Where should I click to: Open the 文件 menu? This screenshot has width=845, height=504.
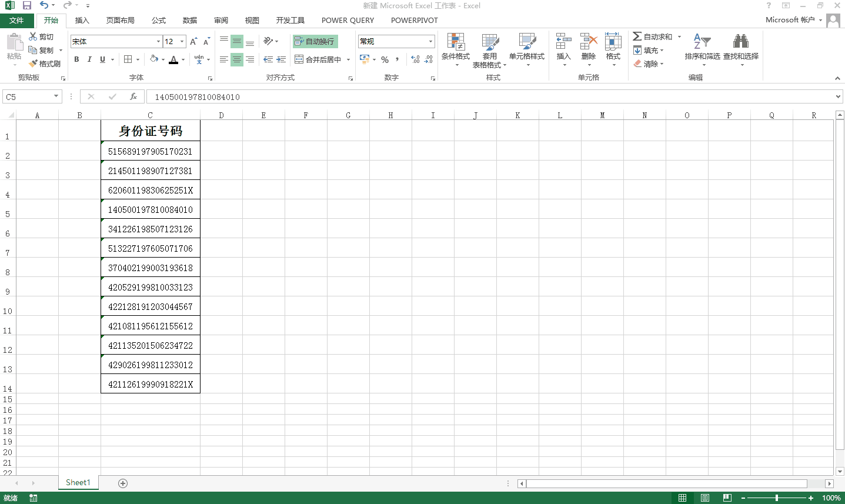point(16,20)
